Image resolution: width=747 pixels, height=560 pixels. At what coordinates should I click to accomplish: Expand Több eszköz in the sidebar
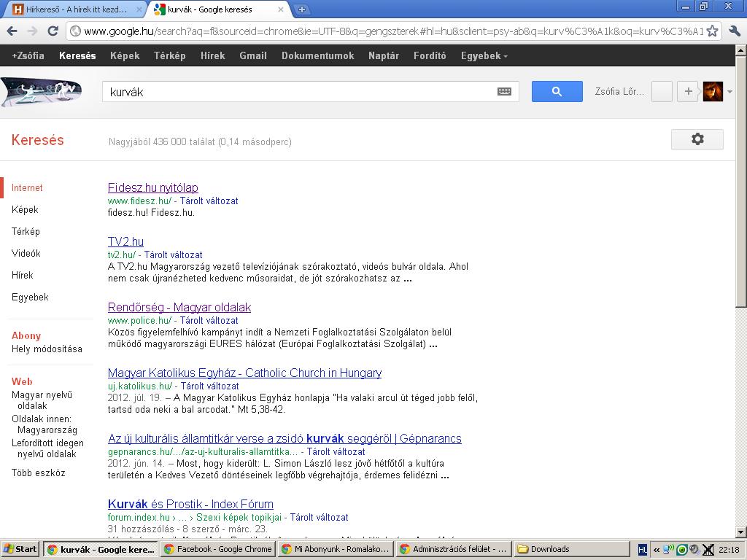39,472
